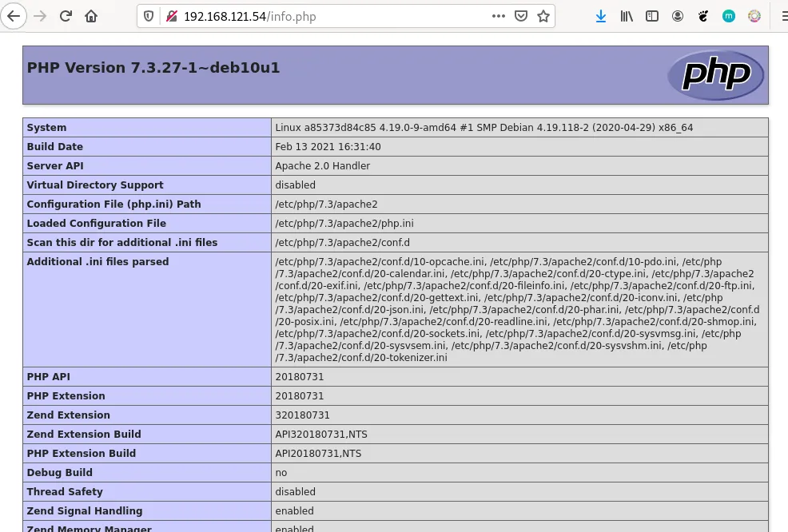Screen dimensions: 788x532
Task: Open tracking protection shield info
Action: [x=150, y=16]
